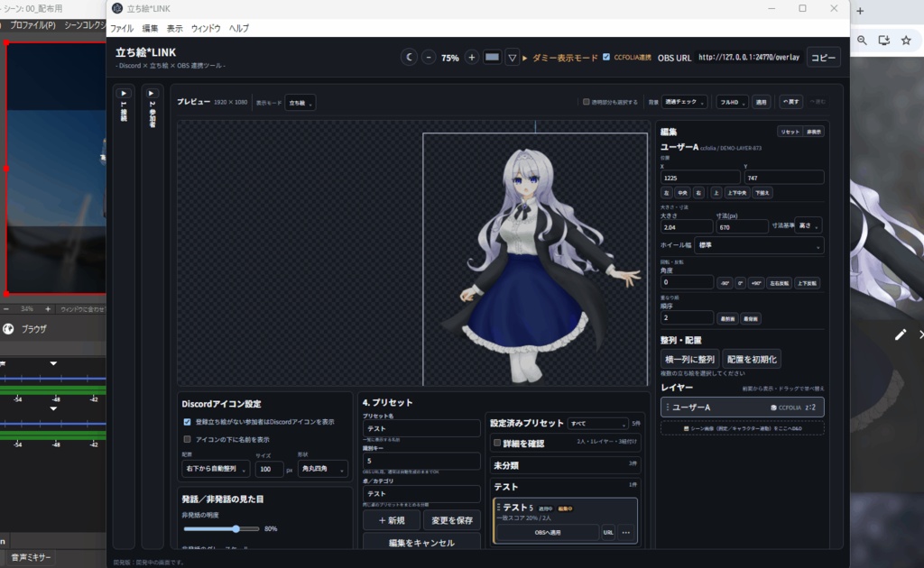The height and width of the screenshot is (568, 924).
Task: Toggle CCFOLIA連携 checkbox
Action: tap(606, 57)
